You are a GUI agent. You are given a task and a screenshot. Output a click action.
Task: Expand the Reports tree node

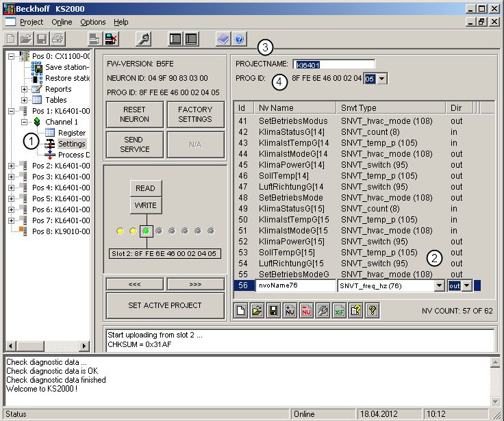pos(24,89)
